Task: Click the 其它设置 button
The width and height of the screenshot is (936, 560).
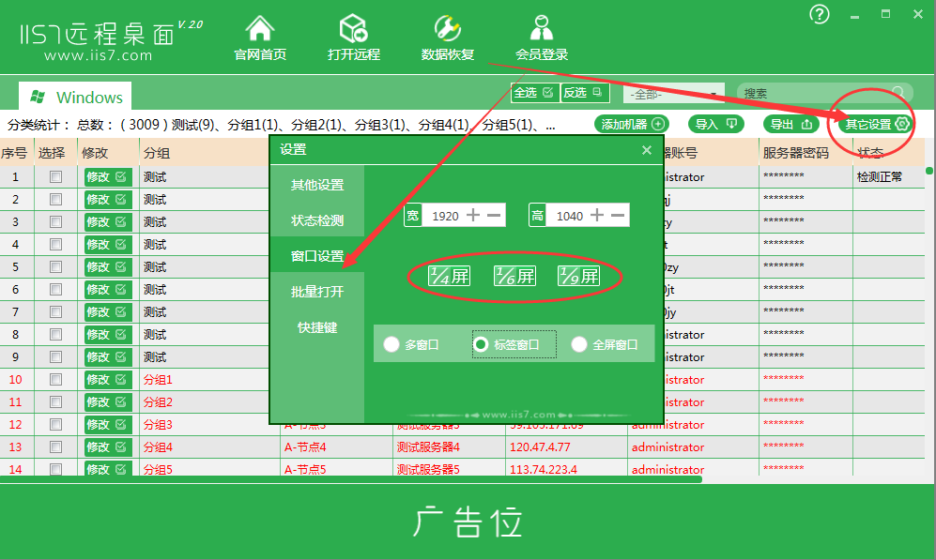Action: click(875, 124)
